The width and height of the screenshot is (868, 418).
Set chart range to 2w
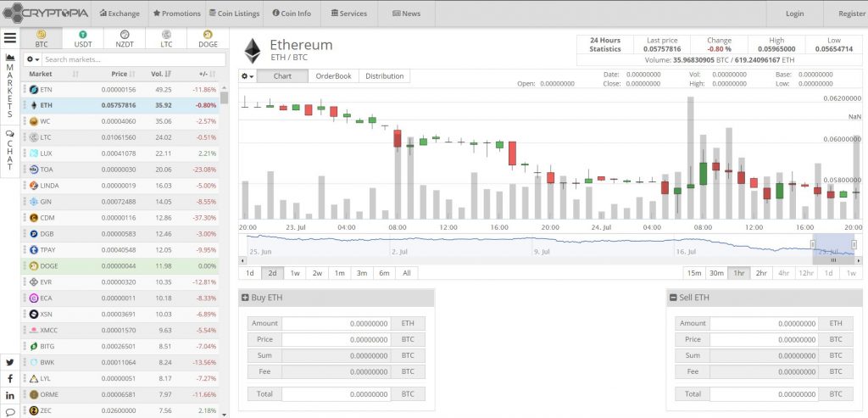coord(317,273)
